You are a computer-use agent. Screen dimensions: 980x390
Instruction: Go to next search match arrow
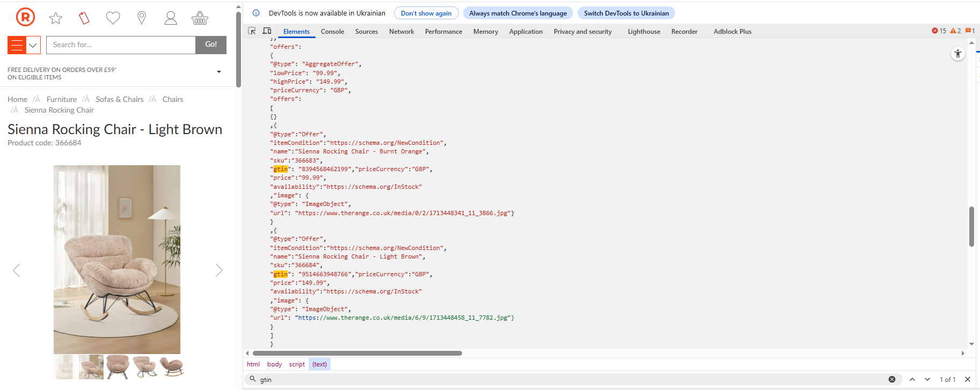click(x=927, y=379)
